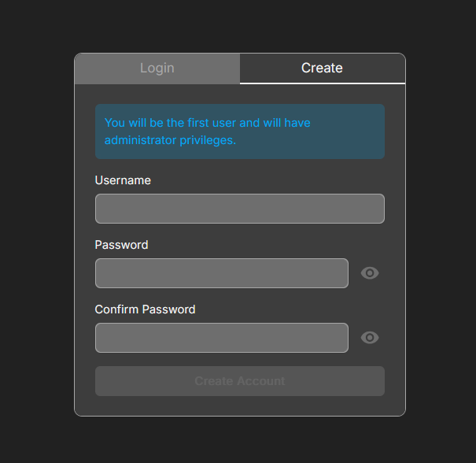Image resolution: width=476 pixels, height=463 pixels.
Task: Focus the Password input field
Action: tap(222, 273)
